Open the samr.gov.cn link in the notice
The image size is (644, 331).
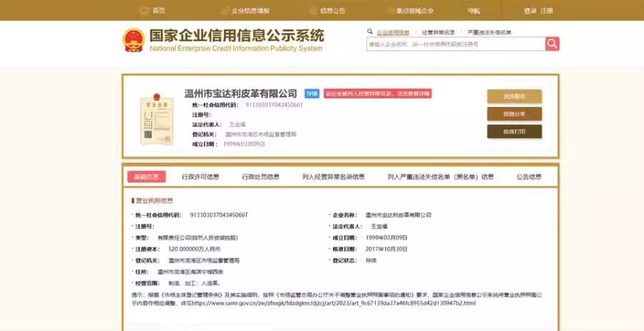(334, 304)
